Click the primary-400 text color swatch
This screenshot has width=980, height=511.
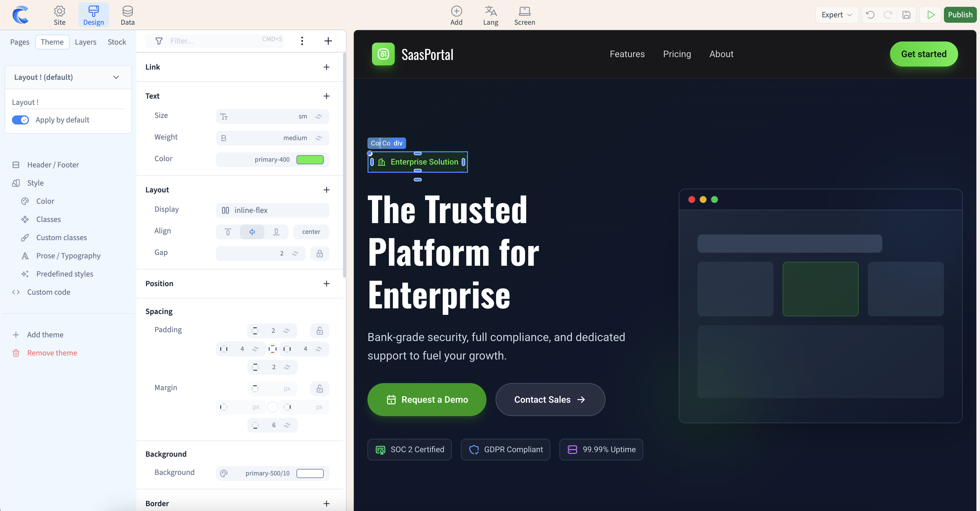(x=310, y=159)
